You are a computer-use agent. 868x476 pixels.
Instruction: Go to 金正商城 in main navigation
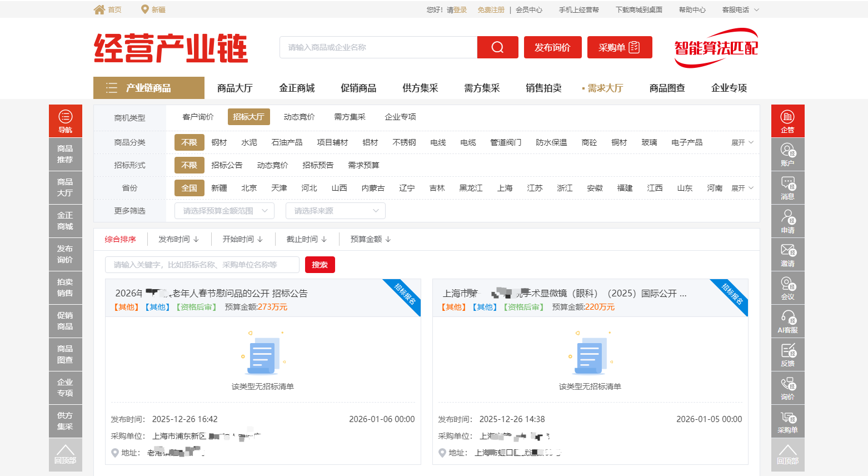(x=297, y=88)
